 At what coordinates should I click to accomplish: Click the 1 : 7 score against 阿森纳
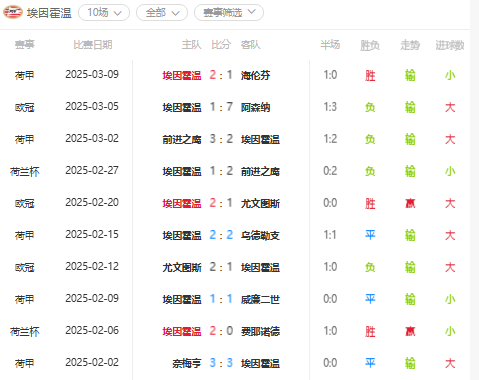(221, 107)
